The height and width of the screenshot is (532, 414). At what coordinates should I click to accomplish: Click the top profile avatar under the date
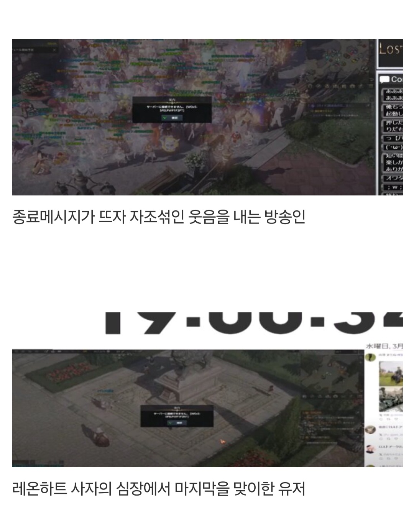click(x=371, y=357)
